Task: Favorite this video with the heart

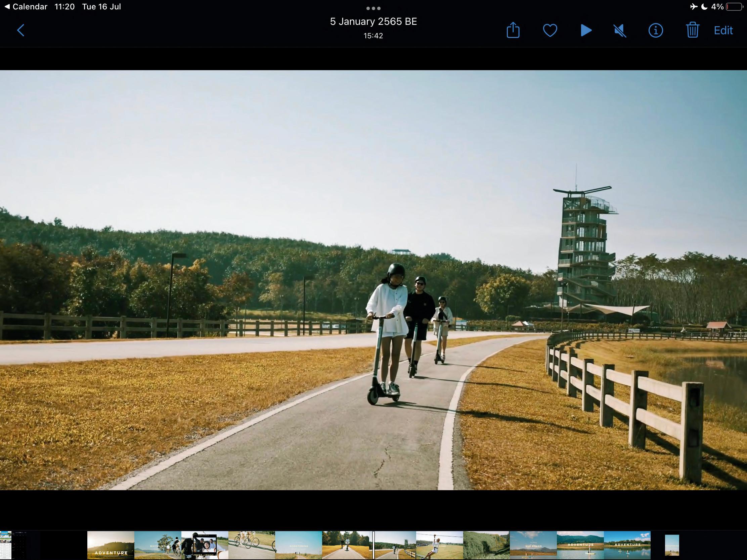Action: pos(550,30)
